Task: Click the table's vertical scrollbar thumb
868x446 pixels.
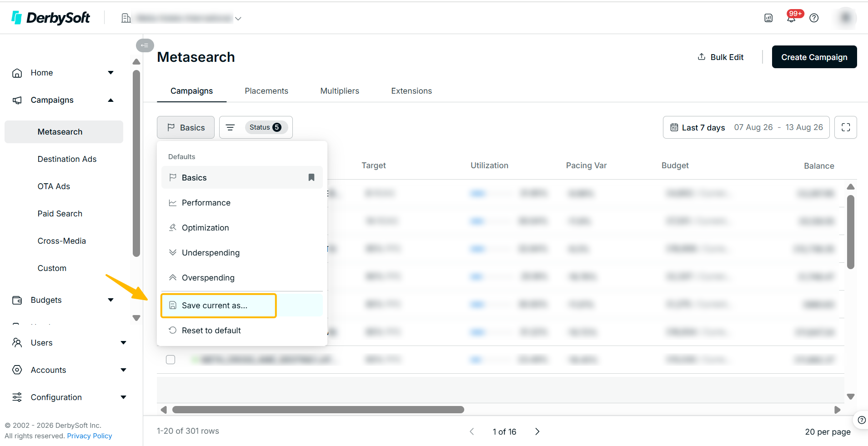Action: tap(851, 232)
